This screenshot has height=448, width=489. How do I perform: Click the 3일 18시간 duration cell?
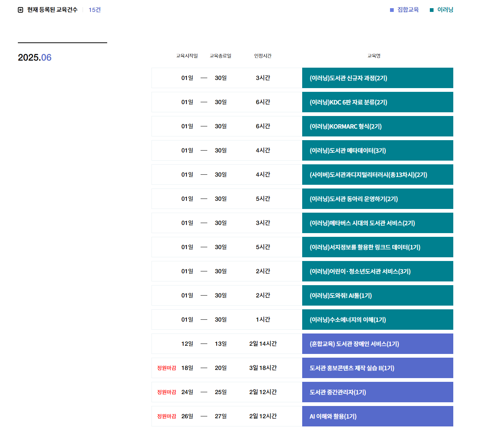click(x=263, y=368)
